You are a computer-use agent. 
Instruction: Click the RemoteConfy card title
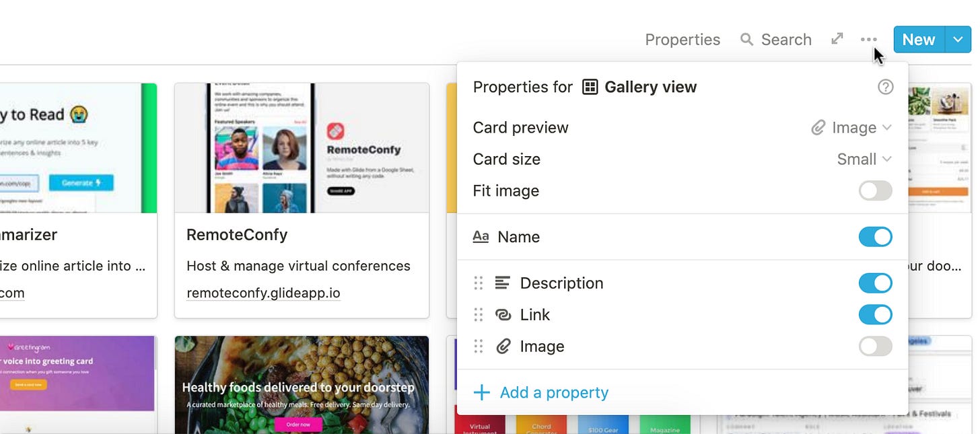(x=237, y=235)
